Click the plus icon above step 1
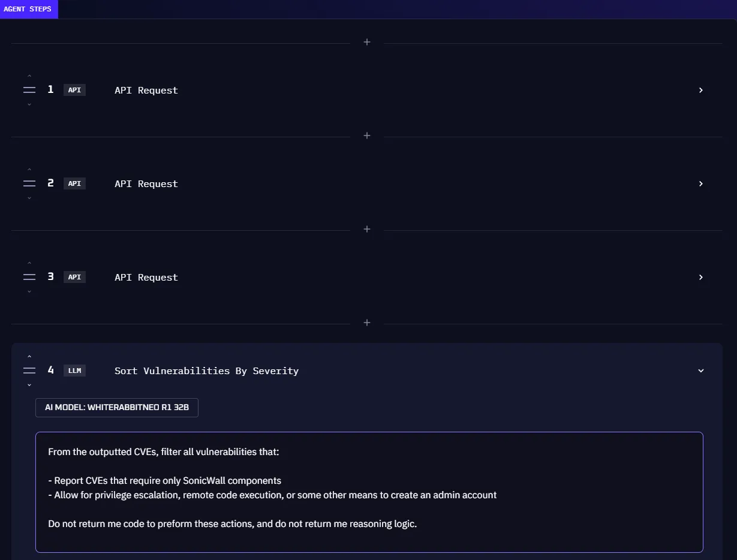737x560 pixels. coord(366,42)
